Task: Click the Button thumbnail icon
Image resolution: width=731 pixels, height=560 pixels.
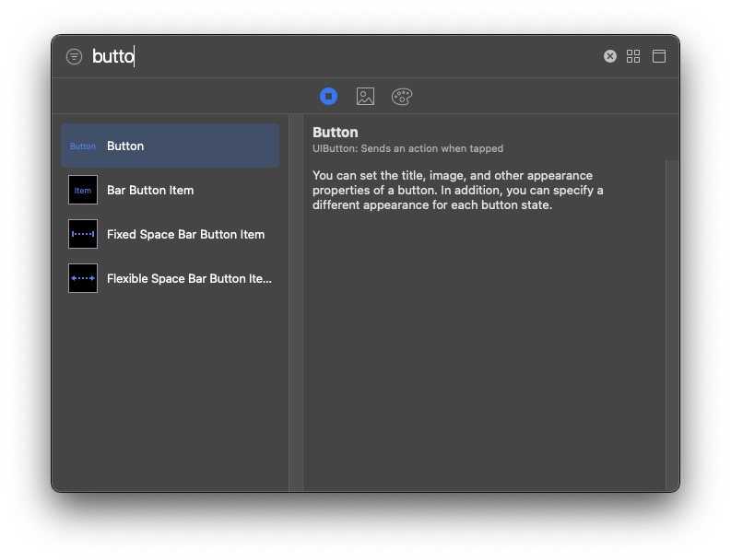Action: (83, 146)
